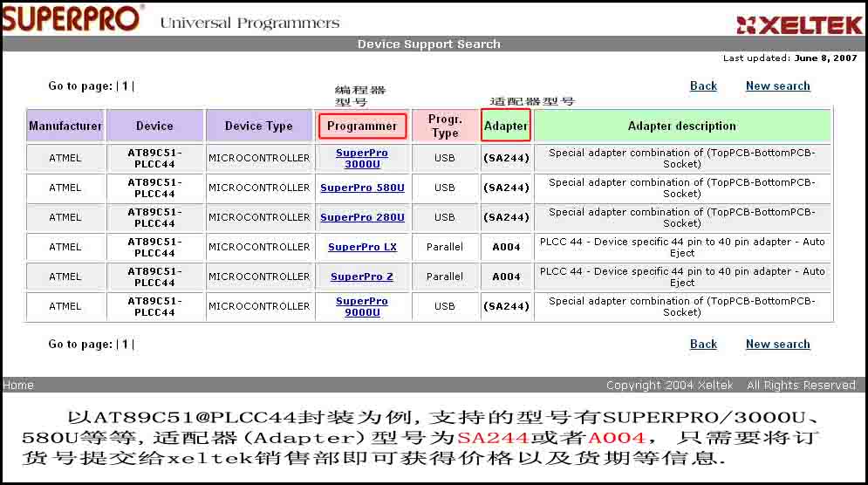Screen dimensions: 868x485
Task: Click the USB cell in SuperPro 3000U row
Action: click(445, 159)
